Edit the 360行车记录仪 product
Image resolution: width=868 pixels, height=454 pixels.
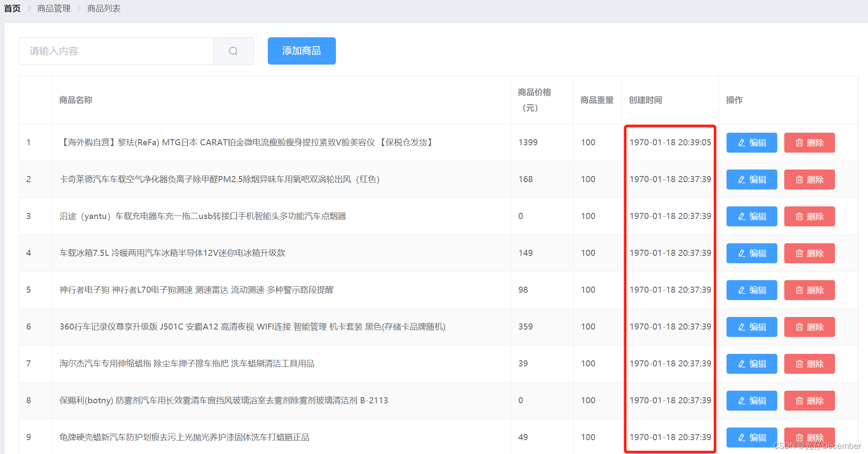pos(752,327)
